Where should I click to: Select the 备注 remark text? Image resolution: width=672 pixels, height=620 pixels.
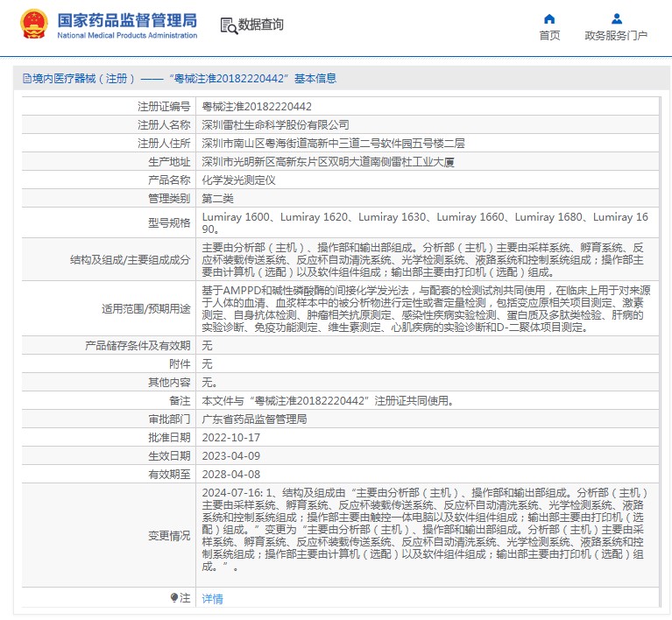click(328, 401)
